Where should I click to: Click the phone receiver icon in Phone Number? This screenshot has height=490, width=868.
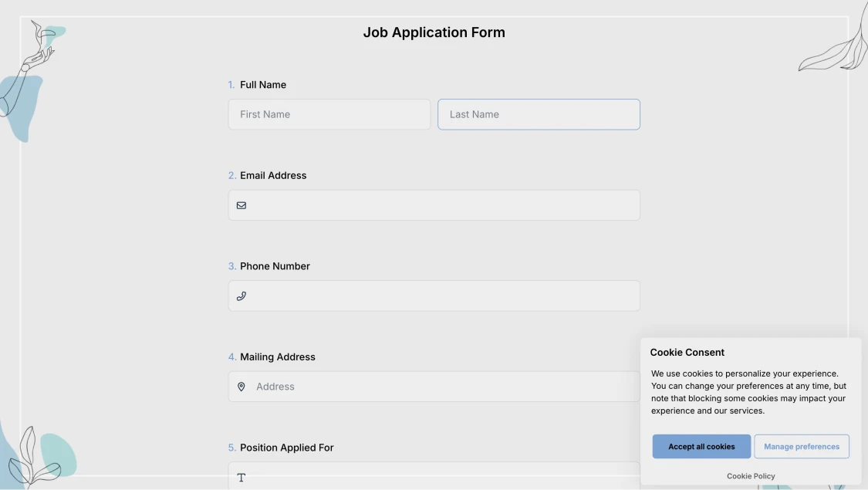point(241,296)
